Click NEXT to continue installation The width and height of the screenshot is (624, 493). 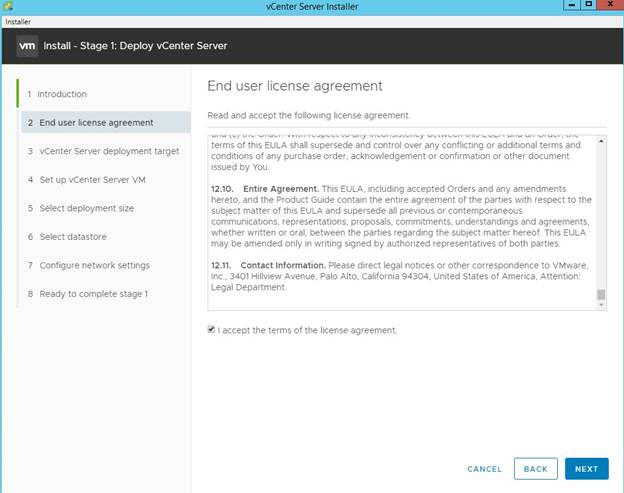587,469
